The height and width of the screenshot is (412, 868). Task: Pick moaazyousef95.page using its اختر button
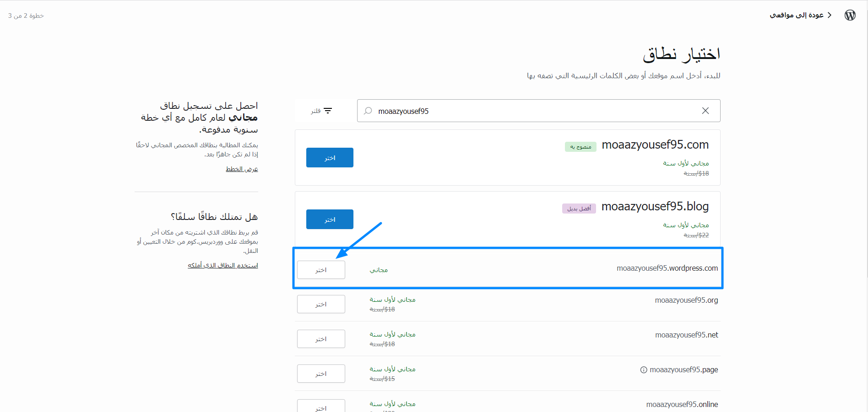(x=321, y=374)
